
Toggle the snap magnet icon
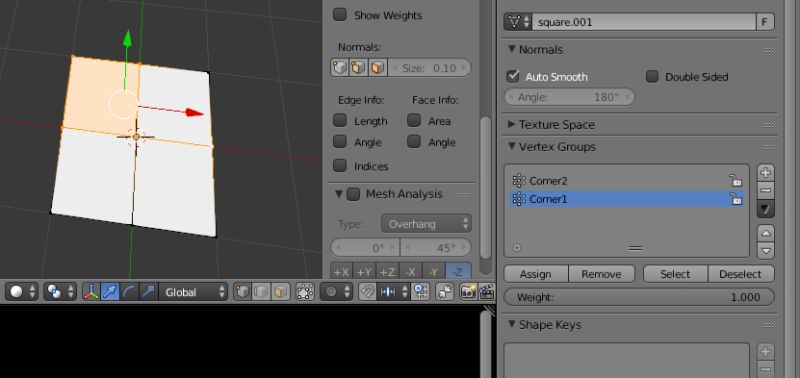pos(367,292)
